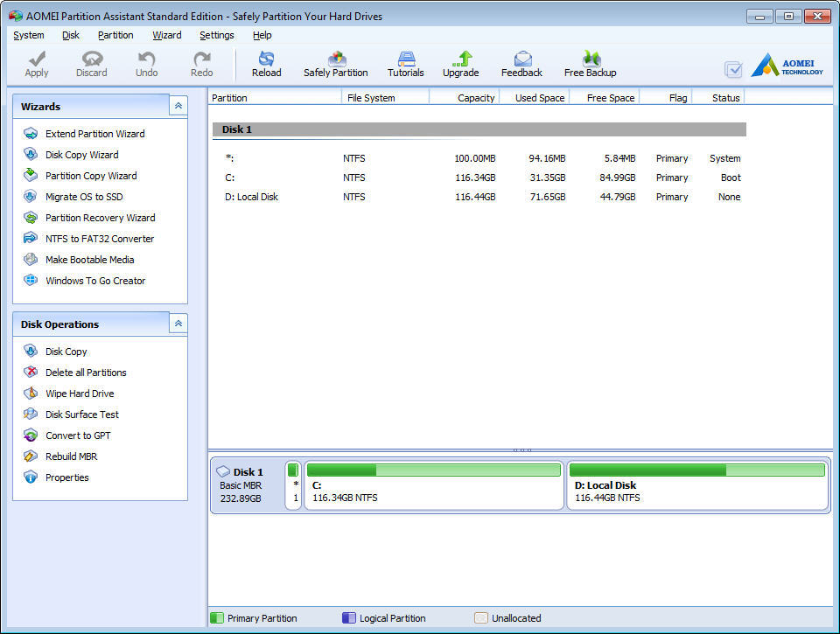This screenshot has width=840, height=634.
Task: Sort by the Partition column header
Action: pyautogui.click(x=275, y=97)
